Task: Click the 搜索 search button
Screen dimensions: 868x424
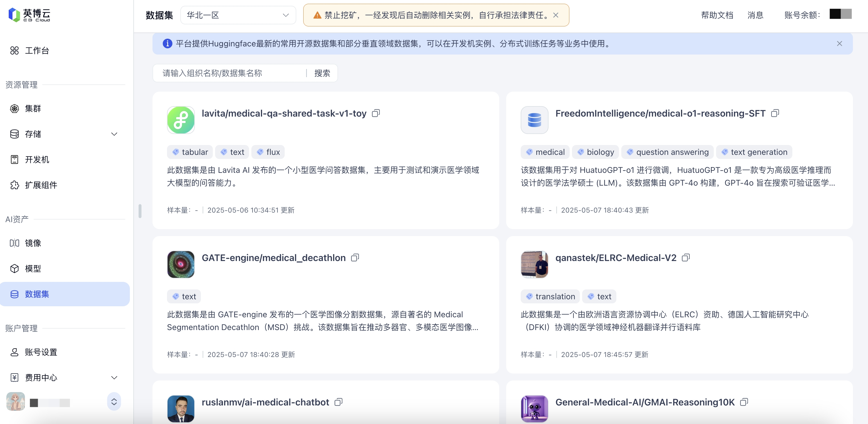Action: click(x=322, y=73)
